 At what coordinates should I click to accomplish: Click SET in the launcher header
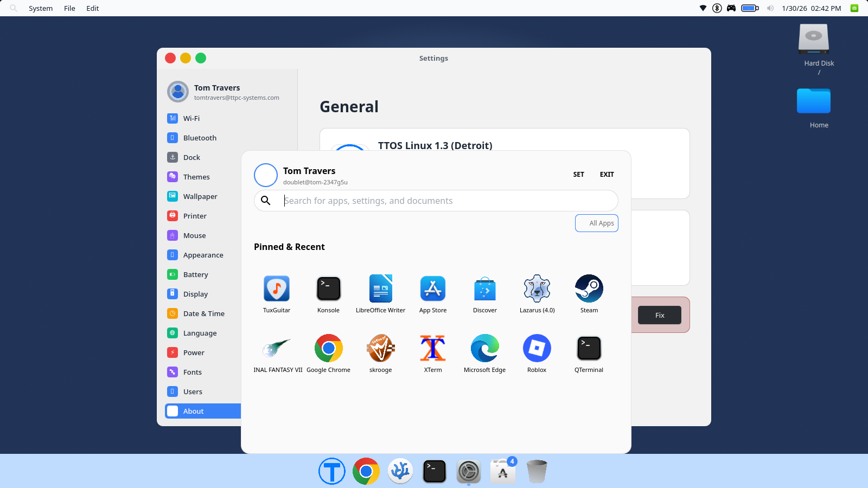coord(579,175)
